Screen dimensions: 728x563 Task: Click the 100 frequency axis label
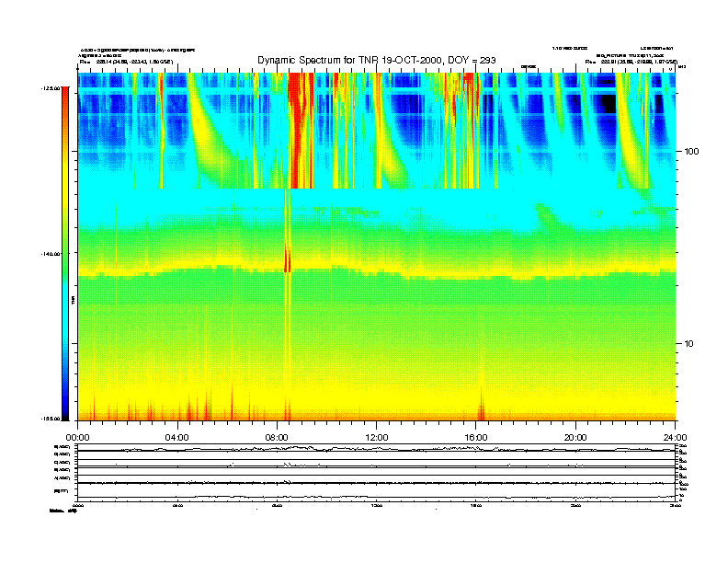[x=691, y=152]
